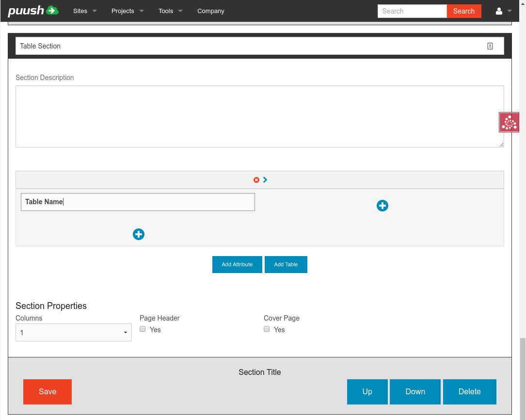Click the Add Table button
Image resolution: width=526 pixels, height=420 pixels.
(286, 264)
